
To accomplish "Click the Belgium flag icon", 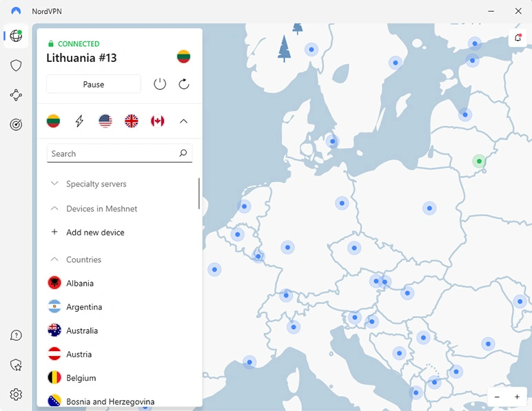I will [x=54, y=377].
